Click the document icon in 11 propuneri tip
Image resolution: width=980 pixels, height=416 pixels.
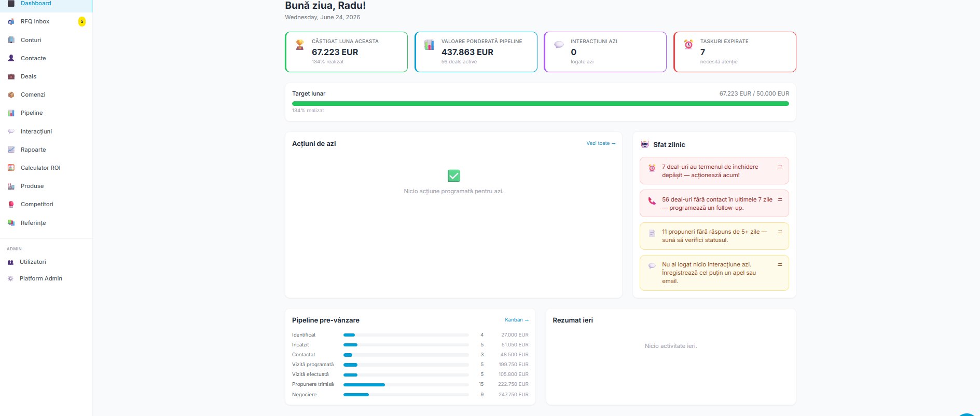tap(652, 233)
